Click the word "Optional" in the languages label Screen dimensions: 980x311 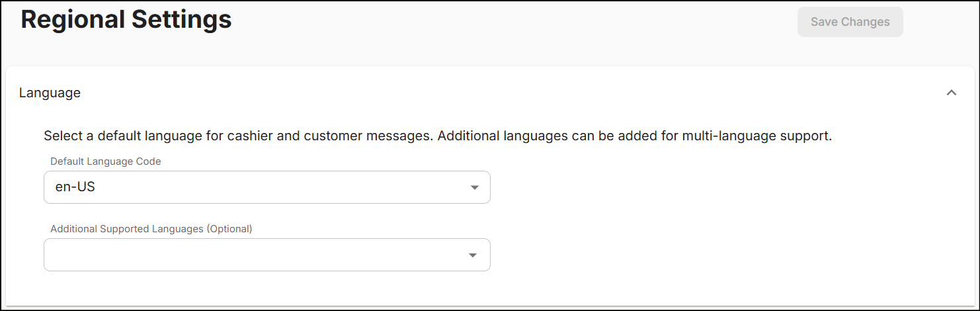[x=229, y=229]
